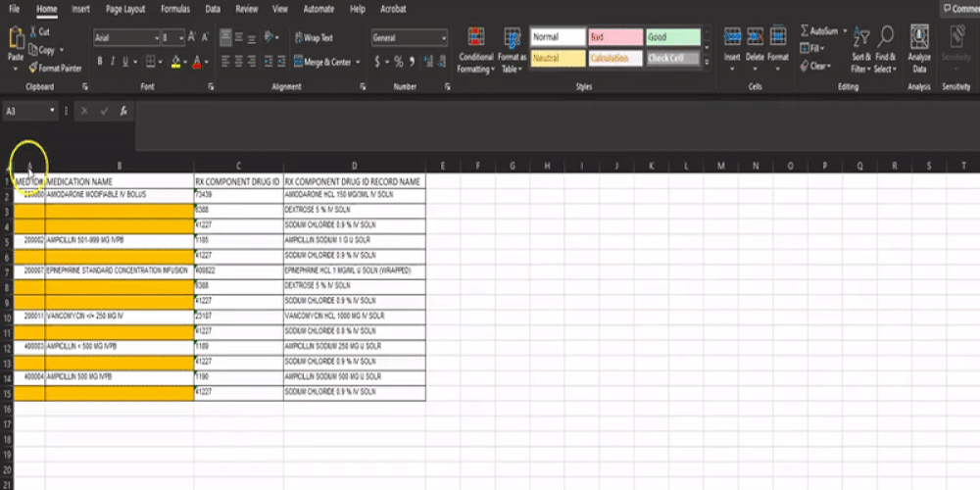The height and width of the screenshot is (490, 980).
Task: Open the Clear dropdown
Action: (816, 66)
